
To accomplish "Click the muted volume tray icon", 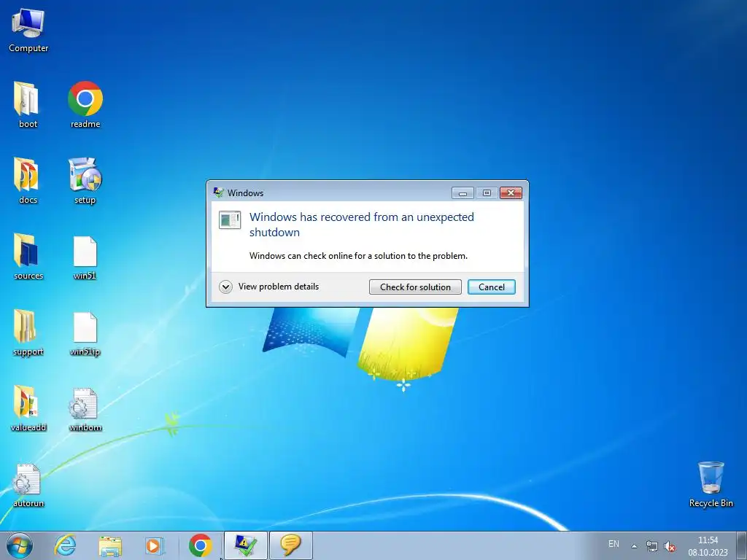I will 670,545.
